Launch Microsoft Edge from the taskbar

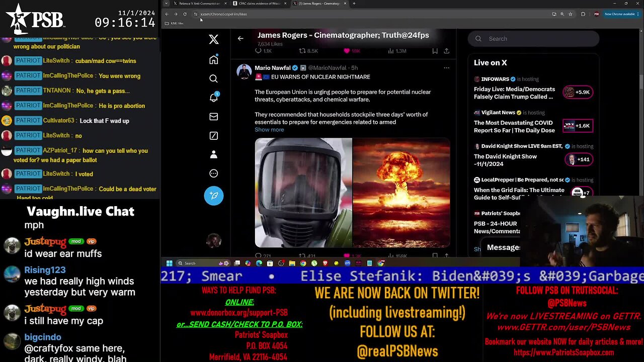(x=259, y=263)
